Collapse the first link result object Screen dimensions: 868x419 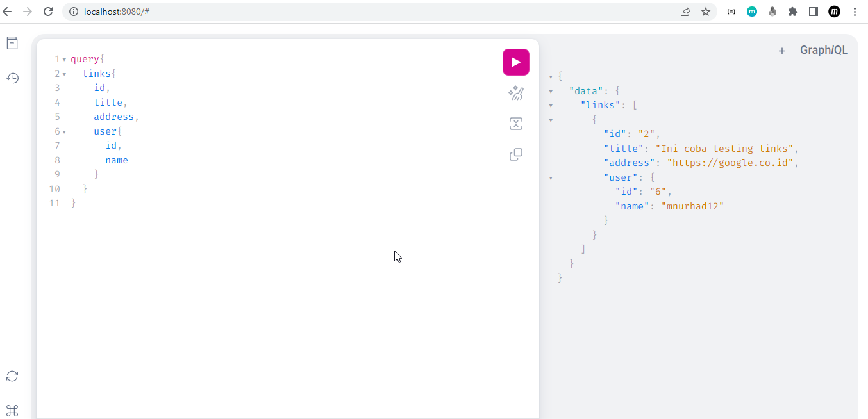click(551, 119)
